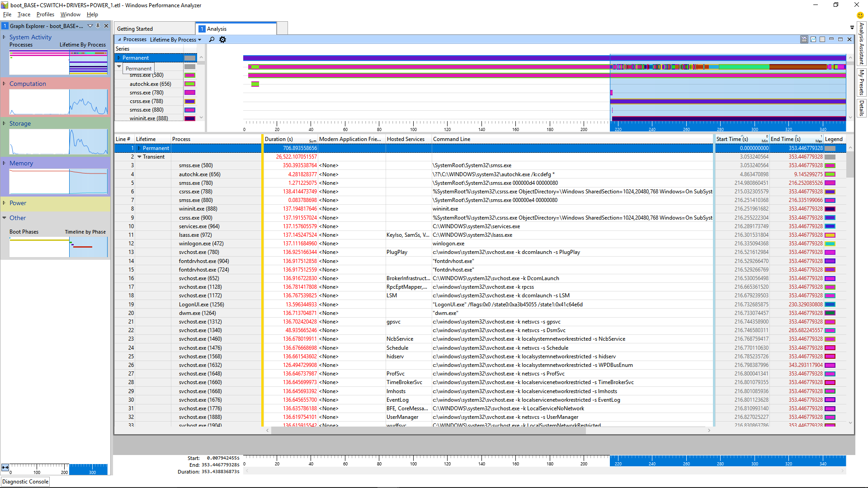Select the csrss.exe (788) row in the table
This screenshot has height=488, width=868.
pos(194,192)
